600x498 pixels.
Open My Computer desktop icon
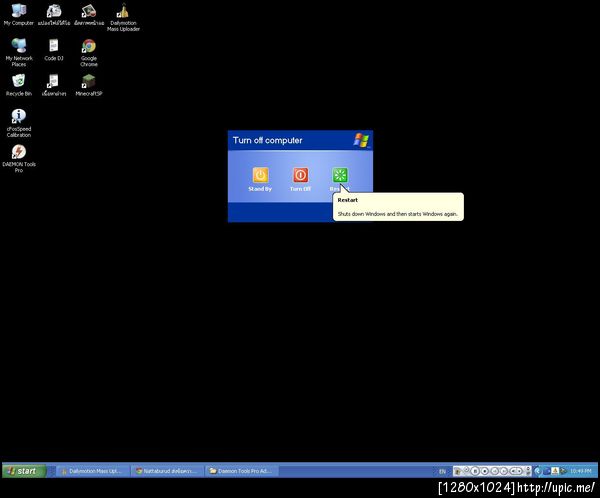tap(18, 15)
